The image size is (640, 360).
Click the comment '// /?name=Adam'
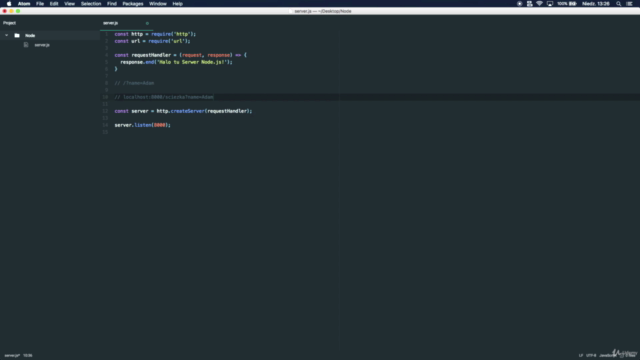pyautogui.click(x=134, y=83)
